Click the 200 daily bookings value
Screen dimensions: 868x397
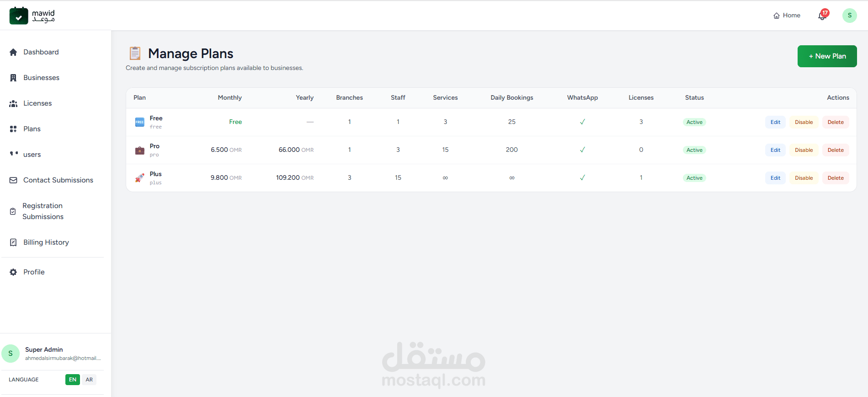click(512, 150)
